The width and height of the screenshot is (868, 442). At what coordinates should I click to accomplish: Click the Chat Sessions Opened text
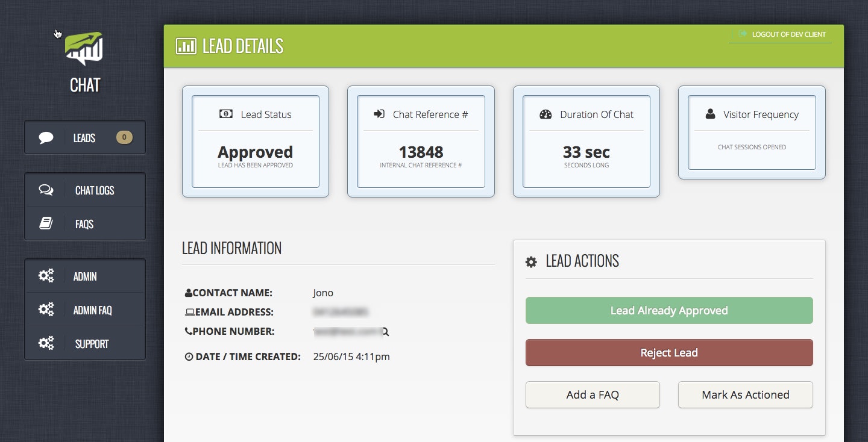(752, 147)
